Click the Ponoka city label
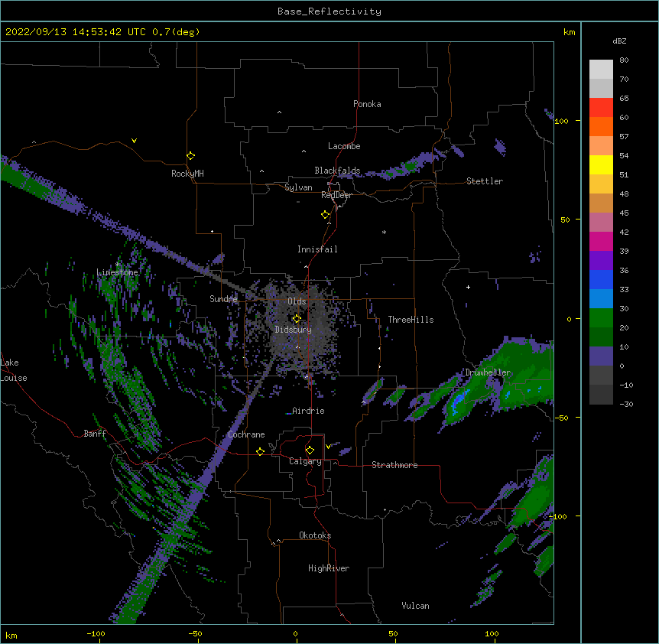The width and height of the screenshot is (659, 644). pyautogui.click(x=367, y=104)
